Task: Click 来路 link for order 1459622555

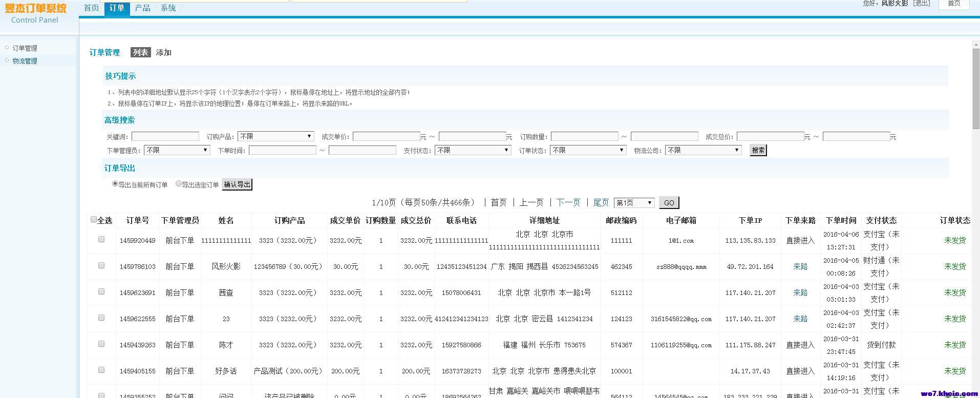Action: pos(800,319)
